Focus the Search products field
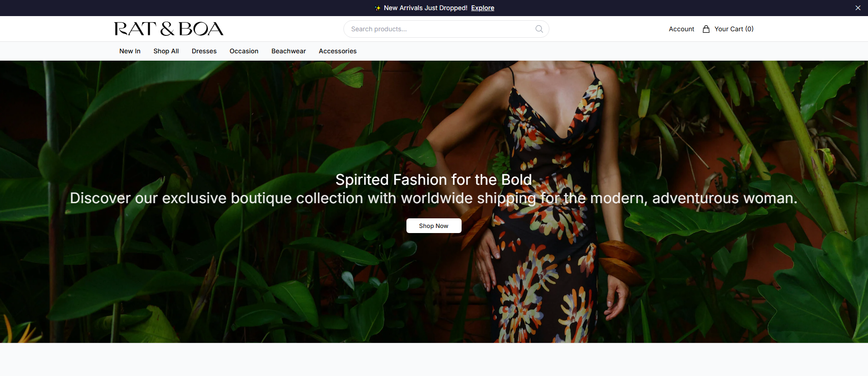868x376 pixels. click(x=446, y=29)
